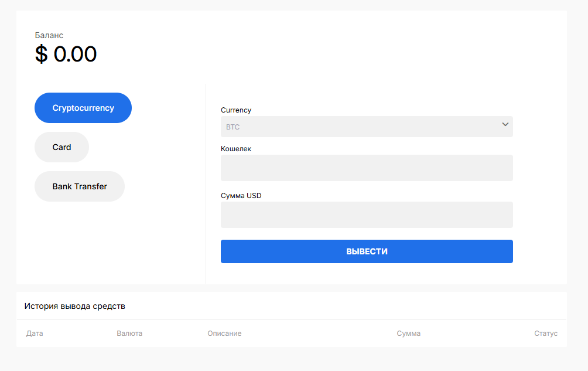Select the Cryptocurrency withdrawal method
The width and height of the screenshot is (588, 371).
tap(83, 108)
